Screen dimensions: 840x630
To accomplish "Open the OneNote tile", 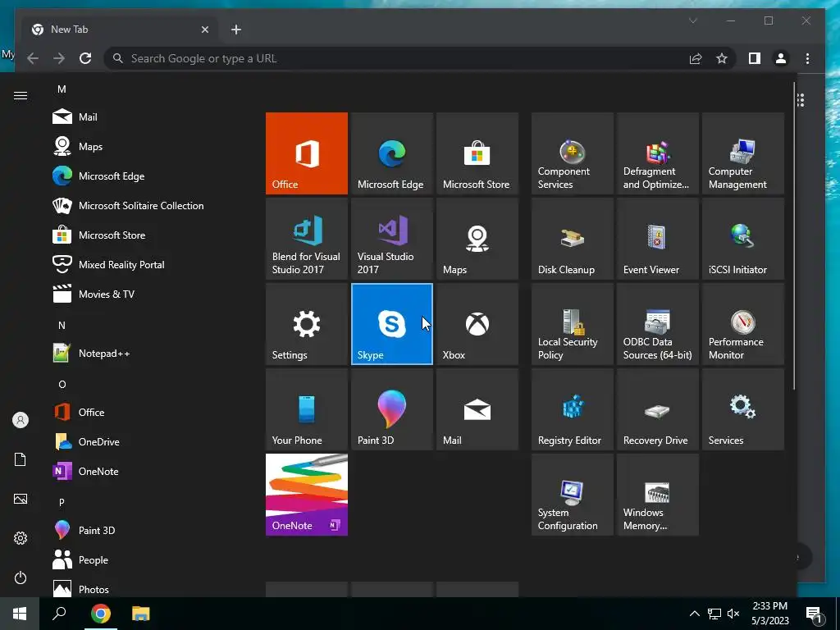I will (307, 495).
